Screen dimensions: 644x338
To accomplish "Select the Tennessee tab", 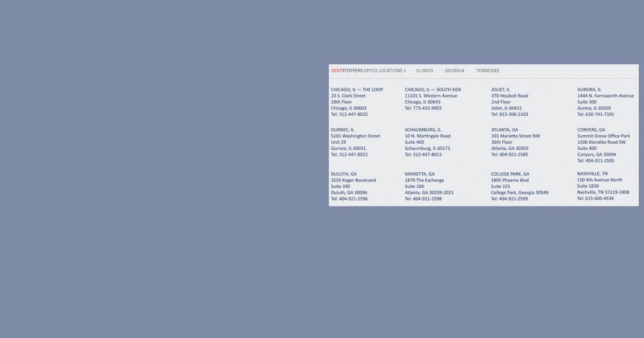I will pos(487,71).
